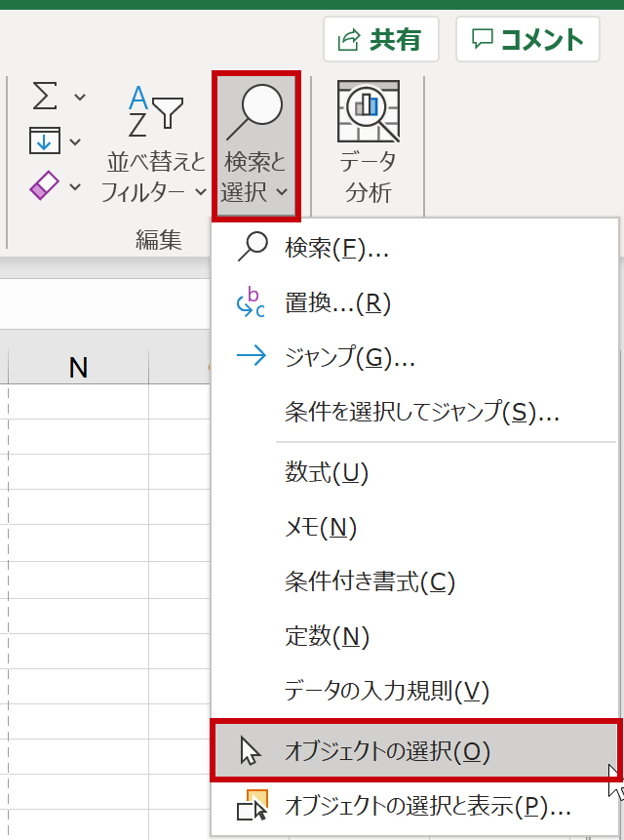Click the Clear eraser icon
This screenshot has width=624, height=840.
(45, 185)
